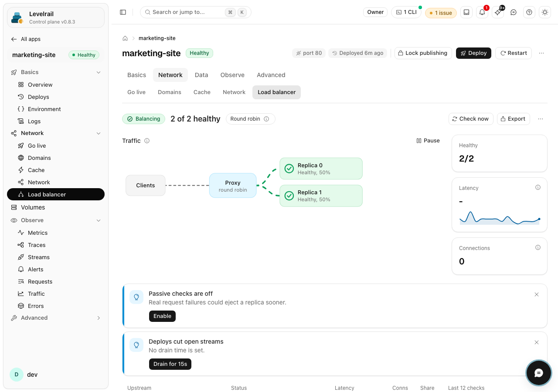Show info for Connections card
The height and width of the screenshot is (392, 558).
538,247
